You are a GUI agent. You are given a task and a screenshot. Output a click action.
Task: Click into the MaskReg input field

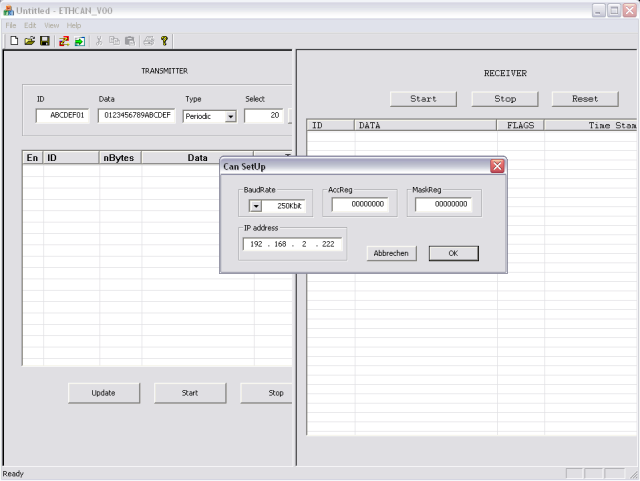pos(441,205)
